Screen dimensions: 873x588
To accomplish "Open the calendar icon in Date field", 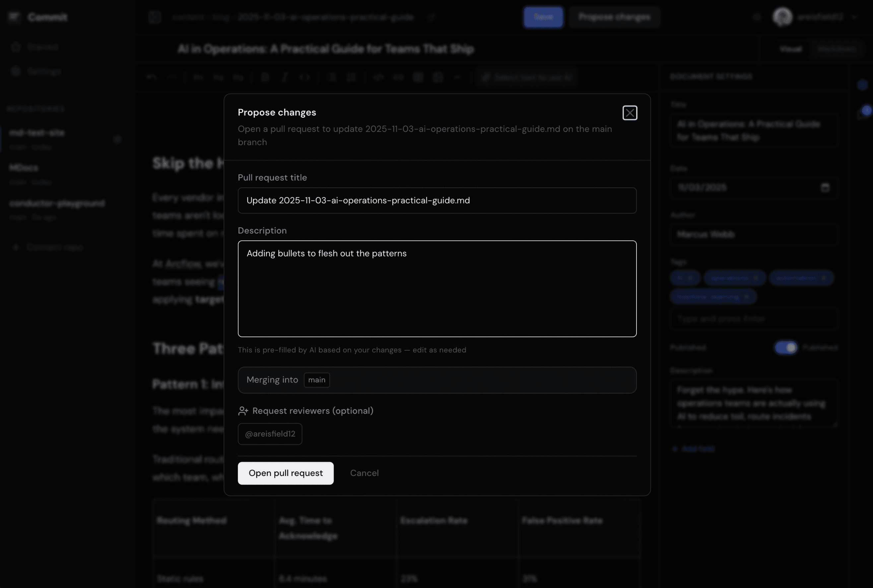I will click(x=825, y=187).
